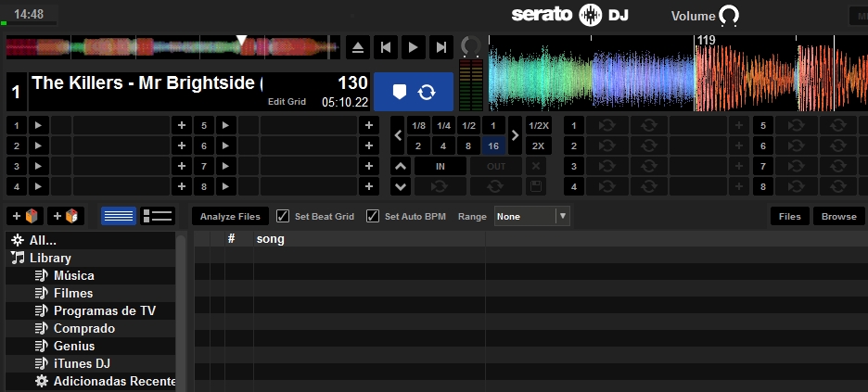The height and width of the screenshot is (392, 868).
Task: Set auto loop to 2 beats
Action: [x=419, y=146]
